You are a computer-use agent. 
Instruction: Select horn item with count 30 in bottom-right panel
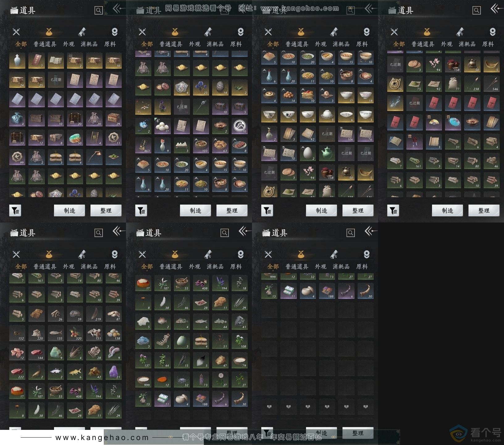coord(366,291)
